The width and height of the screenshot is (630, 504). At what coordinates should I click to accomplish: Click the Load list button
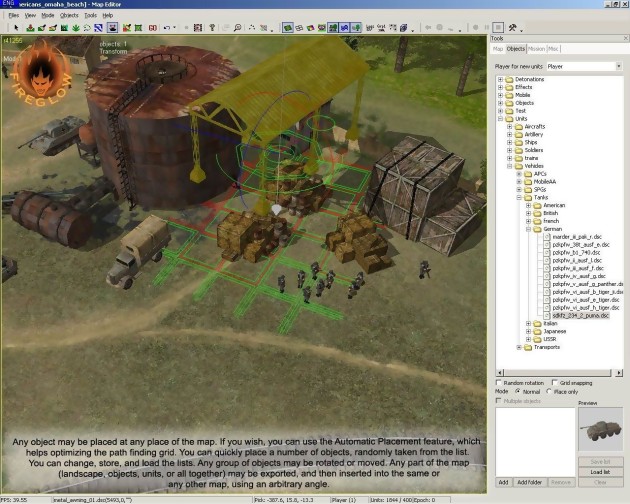pos(600,471)
